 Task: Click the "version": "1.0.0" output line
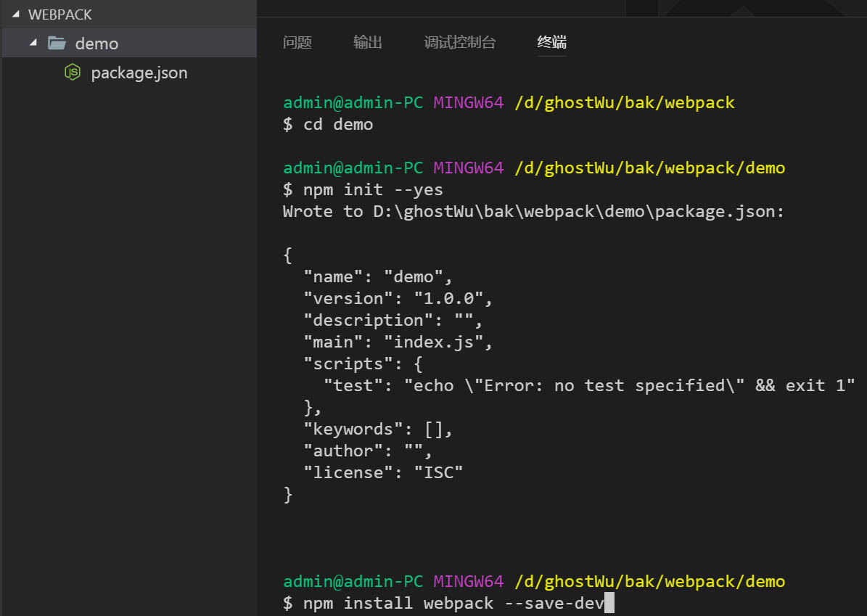398,298
